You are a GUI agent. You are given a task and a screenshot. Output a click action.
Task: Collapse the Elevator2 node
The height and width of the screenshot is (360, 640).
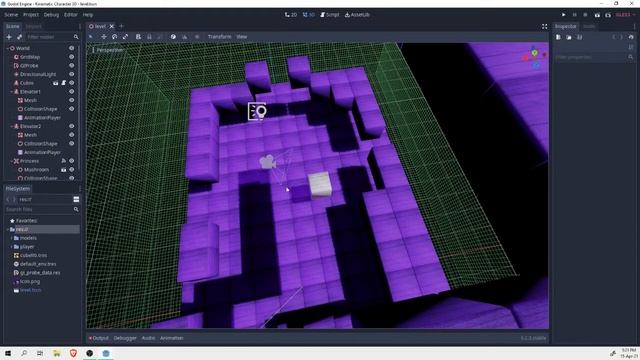(x=11, y=127)
